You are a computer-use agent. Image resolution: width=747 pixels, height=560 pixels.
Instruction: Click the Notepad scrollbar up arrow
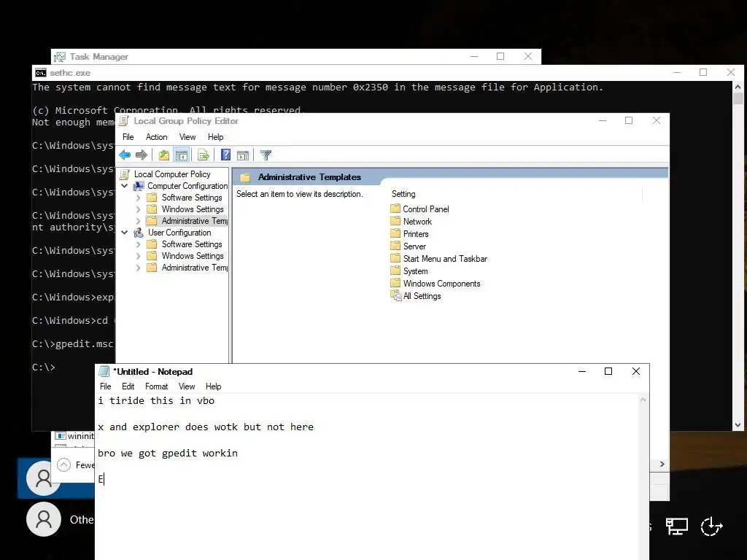pyautogui.click(x=643, y=400)
